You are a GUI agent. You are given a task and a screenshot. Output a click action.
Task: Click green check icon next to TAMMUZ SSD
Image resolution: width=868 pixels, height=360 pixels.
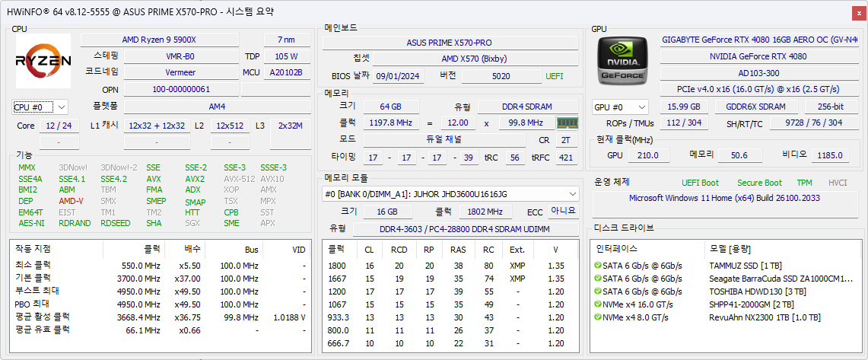pos(597,266)
